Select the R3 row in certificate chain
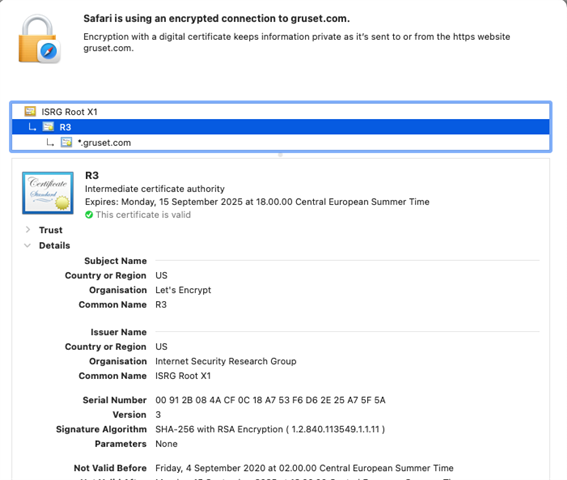This screenshot has height=480, width=567. [281, 127]
